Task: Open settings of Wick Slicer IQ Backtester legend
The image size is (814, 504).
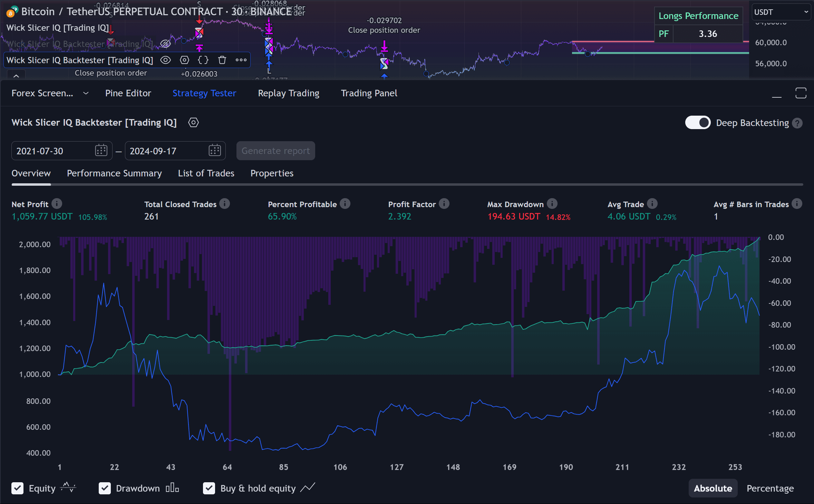Action: tap(185, 60)
